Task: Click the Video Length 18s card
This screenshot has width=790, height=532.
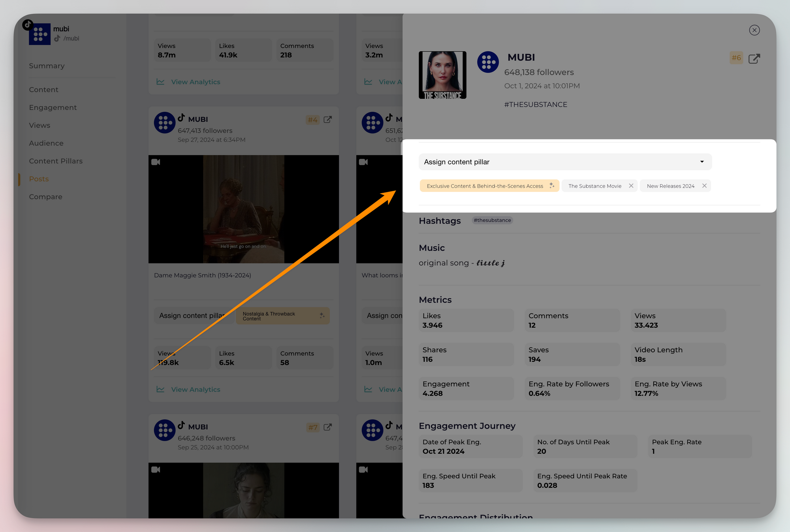Action: 678,354
